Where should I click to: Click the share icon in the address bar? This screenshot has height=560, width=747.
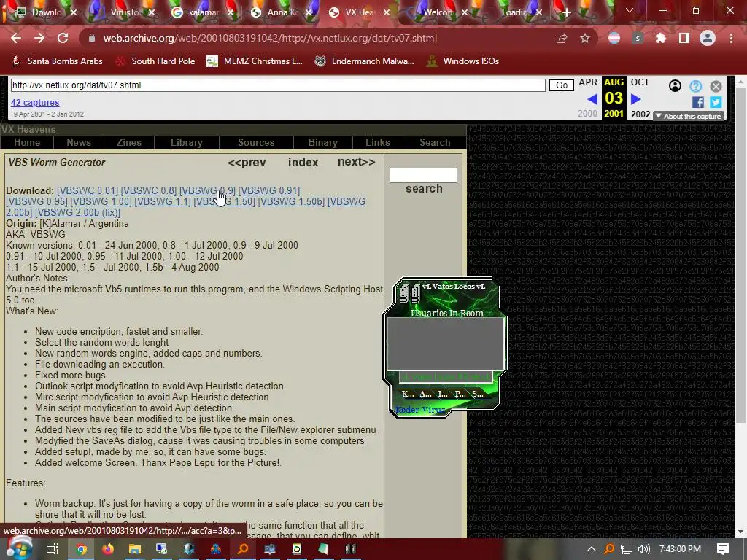[562, 39]
